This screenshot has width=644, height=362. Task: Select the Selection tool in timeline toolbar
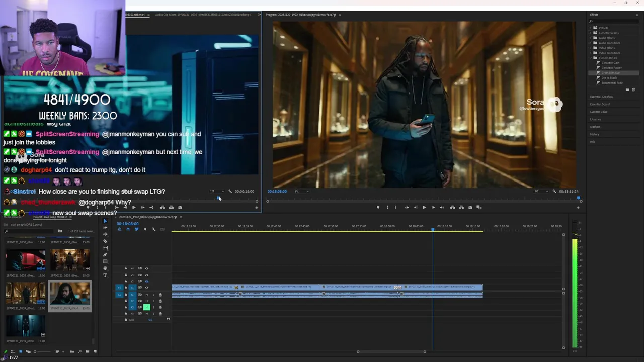click(x=105, y=221)
